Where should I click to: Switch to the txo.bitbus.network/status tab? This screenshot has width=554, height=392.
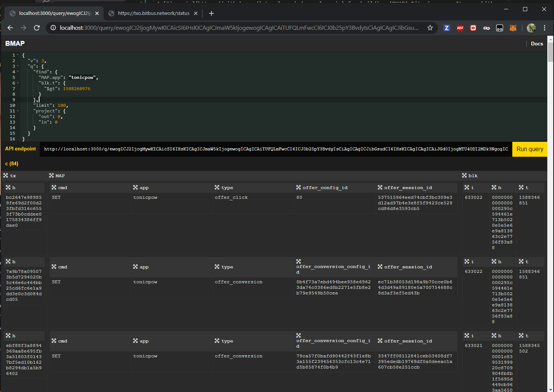153,13
